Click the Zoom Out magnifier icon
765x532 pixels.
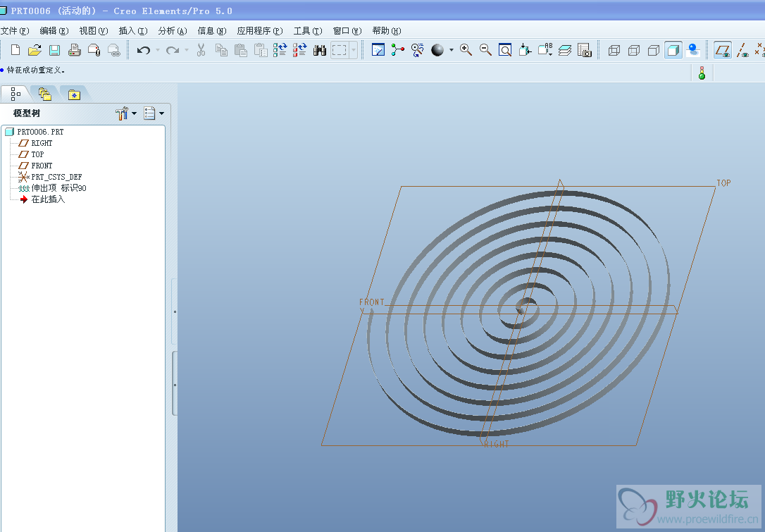click(x=485, y=49)
